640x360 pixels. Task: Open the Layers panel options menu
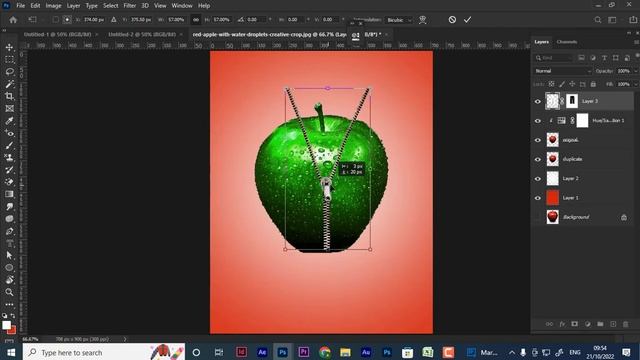click(636, 42)
